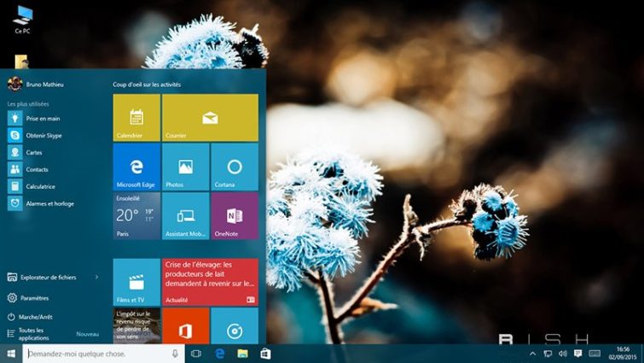Viewport: 644px width, 363px height.
Task: Open the Calendrier tile
Action: point(136,118)
